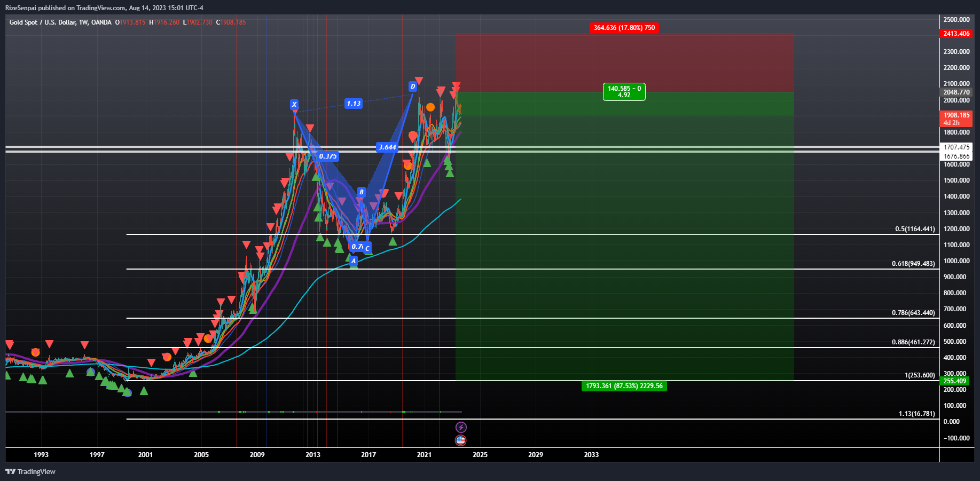Screen dimensions: 980x481
Task: Select the harmonic pattern point X label
Action: [294, 105]
